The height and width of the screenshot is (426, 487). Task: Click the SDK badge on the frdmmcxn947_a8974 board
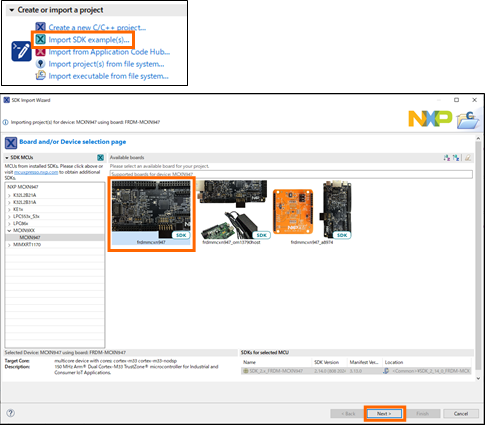click(342, 235)
